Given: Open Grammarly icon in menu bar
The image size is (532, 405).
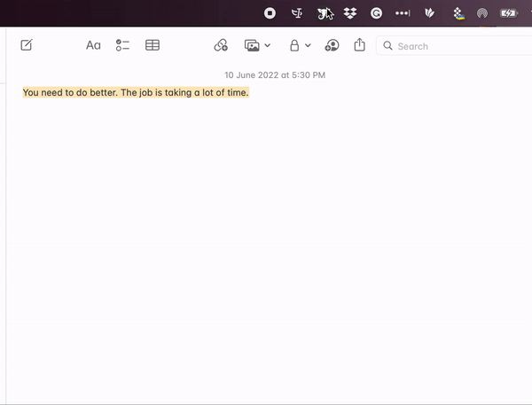Looking at the screenshot, I should 376,13.
